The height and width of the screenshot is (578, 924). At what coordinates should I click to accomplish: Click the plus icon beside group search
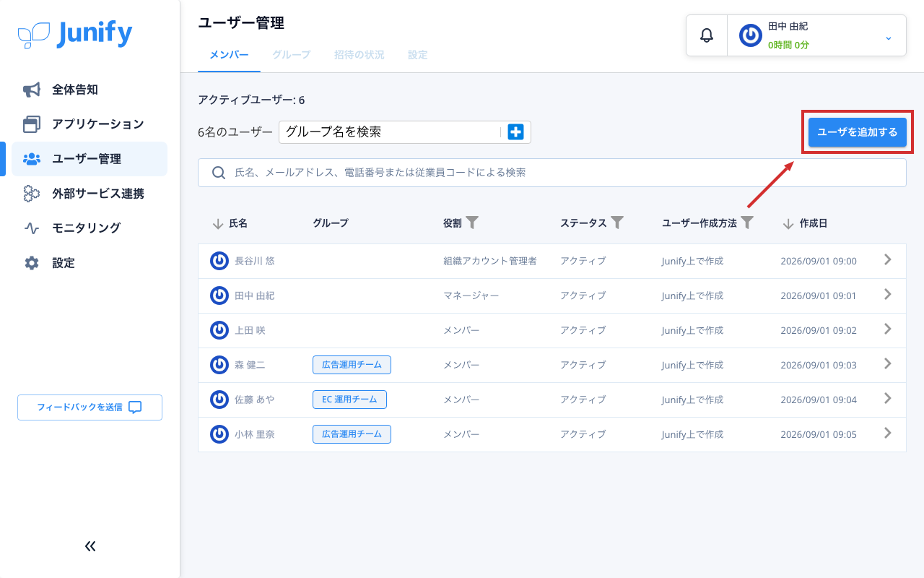point(515,132)
